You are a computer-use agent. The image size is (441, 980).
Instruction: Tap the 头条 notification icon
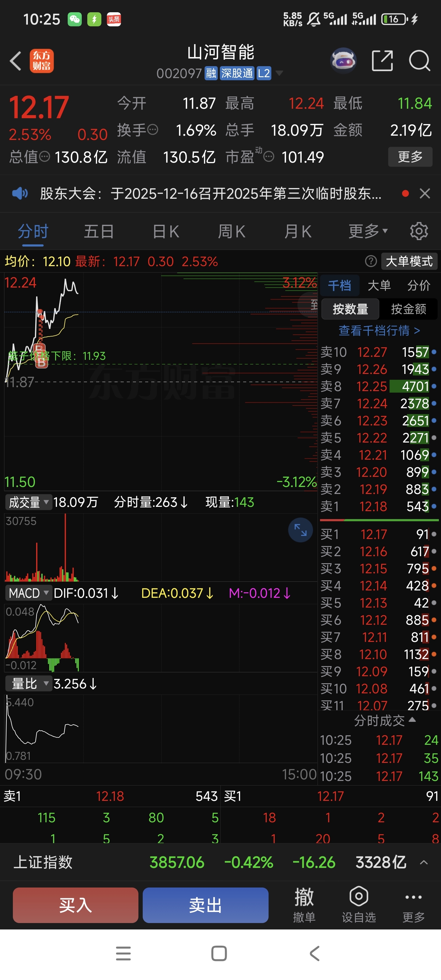click(114, 19)
